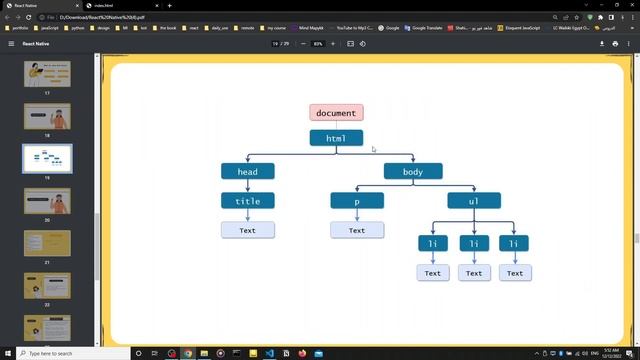640x360 pixels.
Task: Click the share icon in address bar
Action: pyautogui.click(x=566, y=18)
